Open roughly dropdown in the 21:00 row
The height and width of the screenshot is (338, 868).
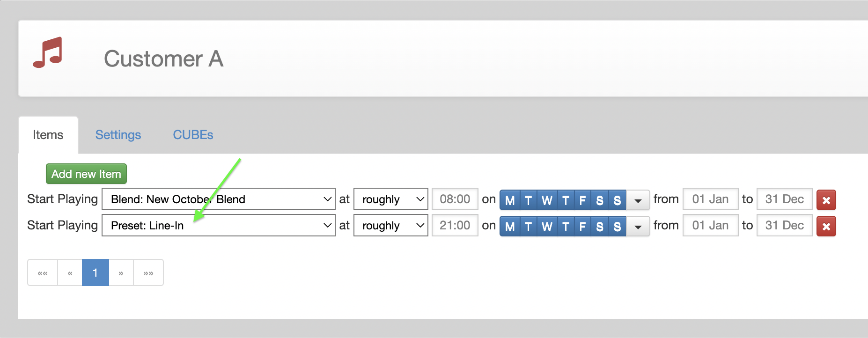click(391, 225)
